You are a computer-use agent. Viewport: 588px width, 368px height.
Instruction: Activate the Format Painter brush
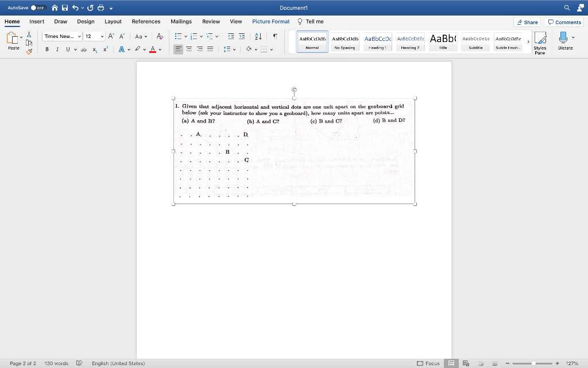coord(29,51)
